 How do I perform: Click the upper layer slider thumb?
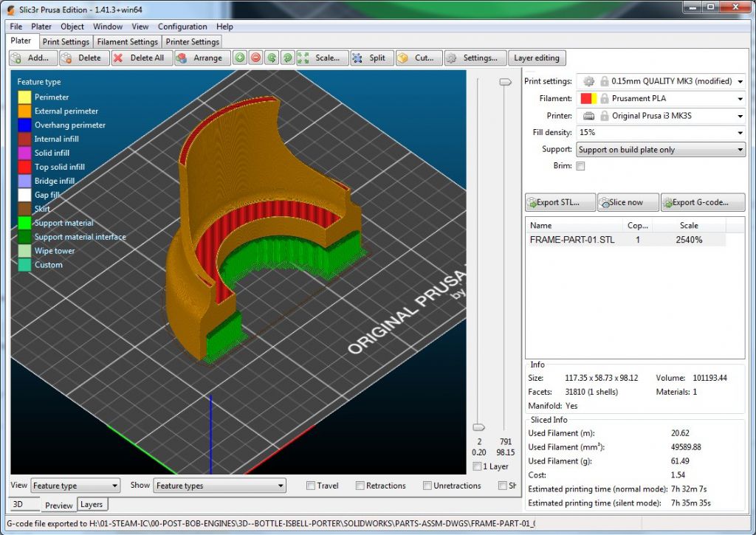(505, 83)
